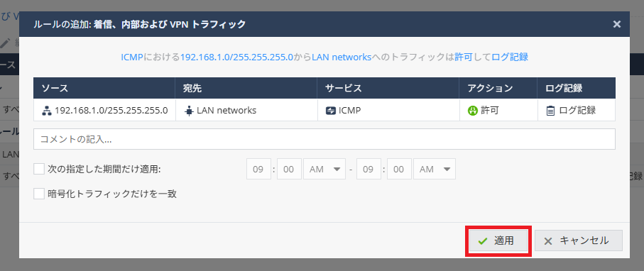Viewport: 644px width, 271px height.
Task: Click the コメントの記入 comment field
Action: (x=324, y=139)
